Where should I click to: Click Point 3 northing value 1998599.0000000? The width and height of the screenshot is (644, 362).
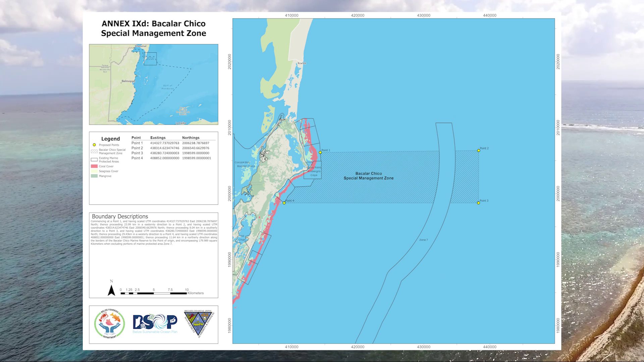click(196, 153)
